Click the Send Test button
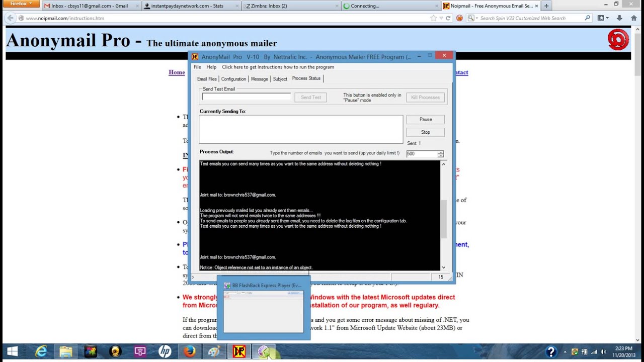Screen dimensions: 644x362 310,98
